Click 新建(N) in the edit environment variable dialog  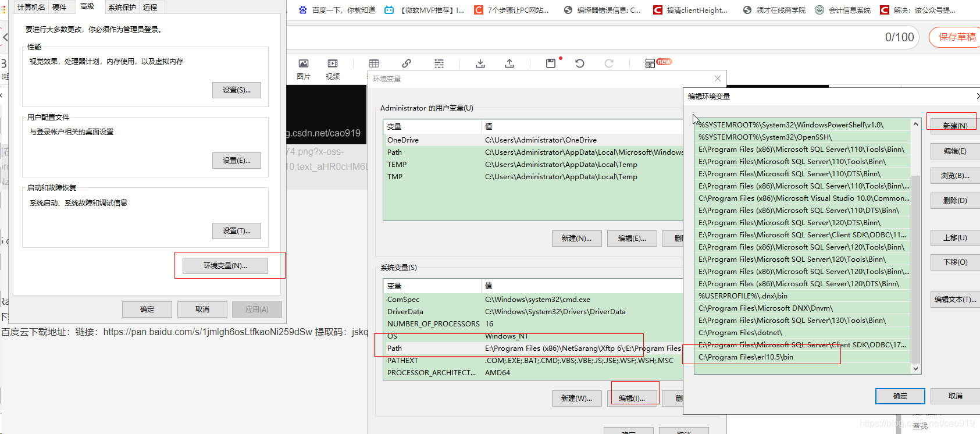(955, 126)
